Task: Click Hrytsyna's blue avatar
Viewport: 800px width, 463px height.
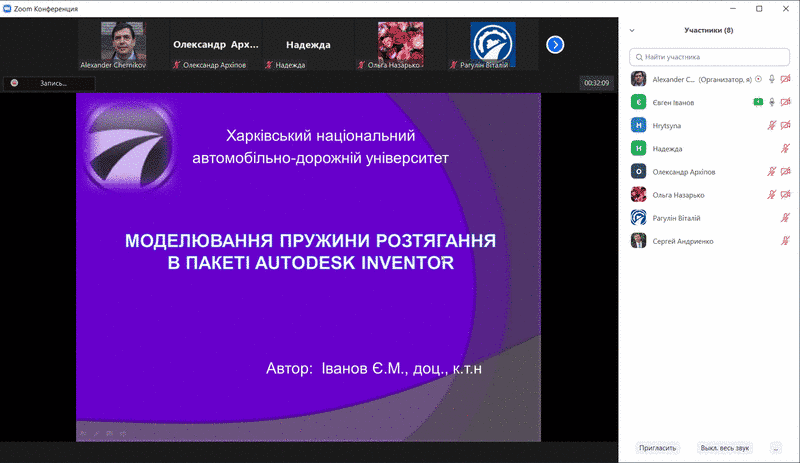Action: pos(638,125)
